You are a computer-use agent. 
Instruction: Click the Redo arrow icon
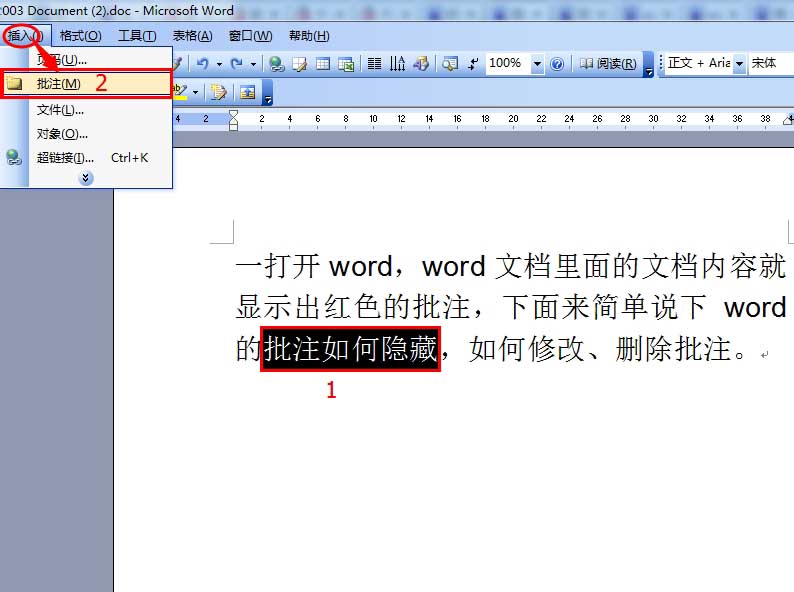pyautogui.click(x=236, y=64)
